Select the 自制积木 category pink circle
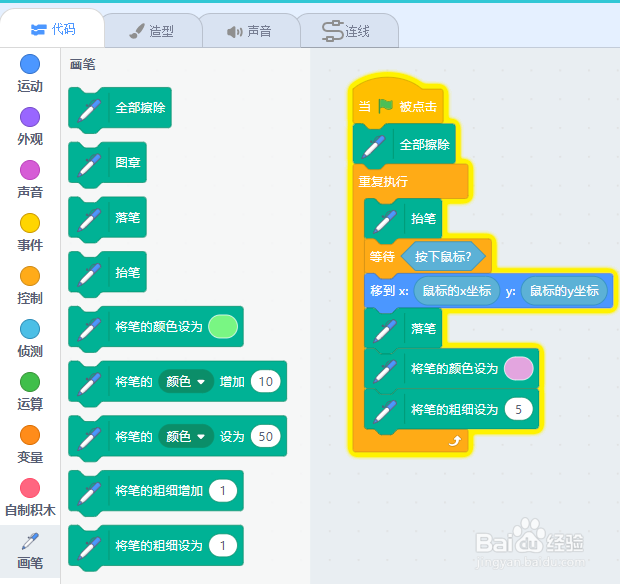 coord(30,488)
